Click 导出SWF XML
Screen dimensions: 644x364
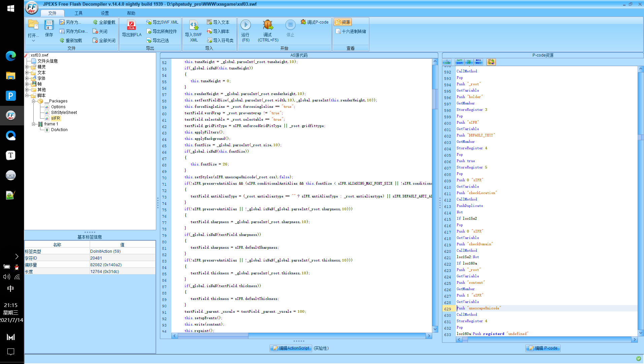pos(162,22)
